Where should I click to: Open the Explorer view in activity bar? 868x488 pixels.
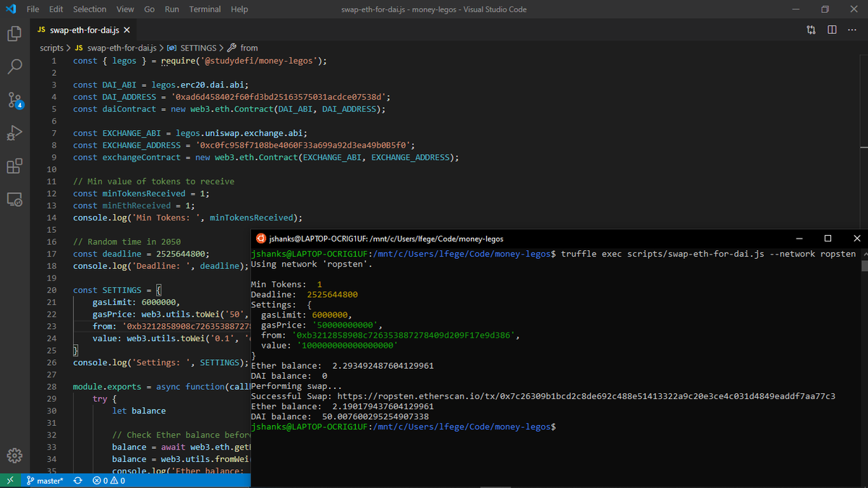pyautogui.click(x=14, y=33)
